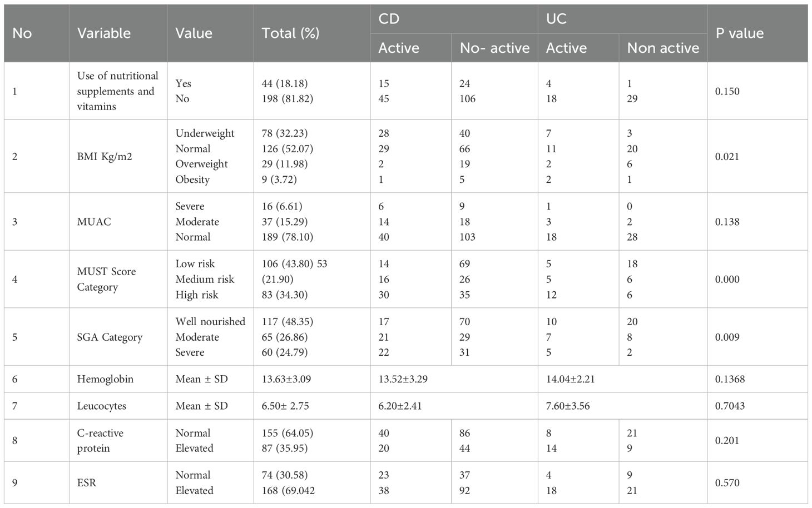Click the "BMI Kg/m2" variable cell
Image resolution: width=812 pixels, height=508 pixels.
tap(105, 157)
